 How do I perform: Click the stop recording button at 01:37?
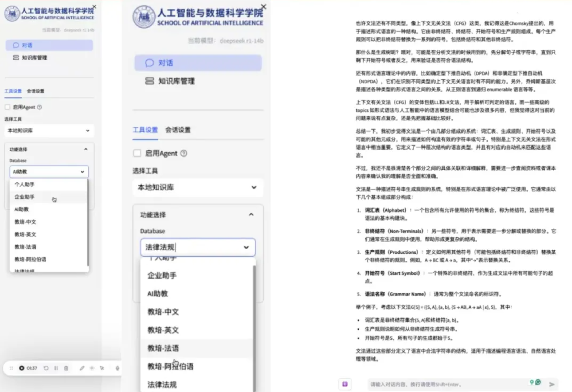coord(22,368)
